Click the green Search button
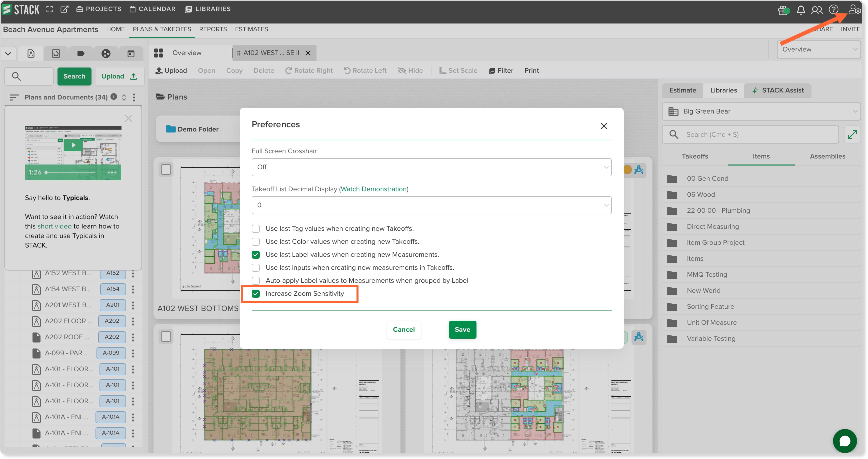 click(74, 76)
